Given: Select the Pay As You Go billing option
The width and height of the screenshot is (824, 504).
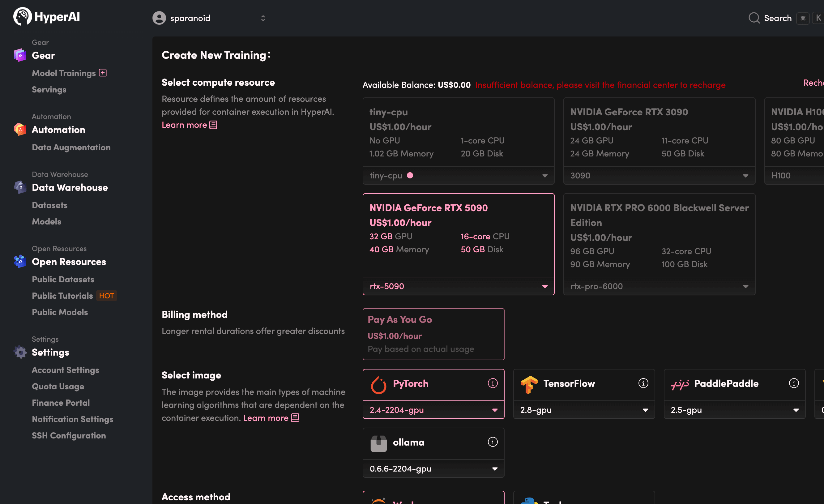Looking at the screenshot, I should (433, 334).
